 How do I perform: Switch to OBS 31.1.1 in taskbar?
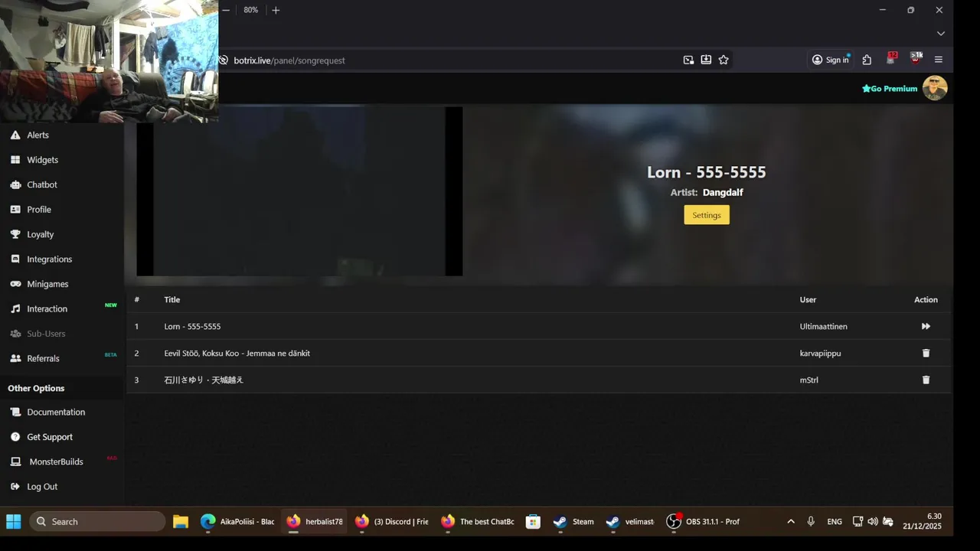704,522
